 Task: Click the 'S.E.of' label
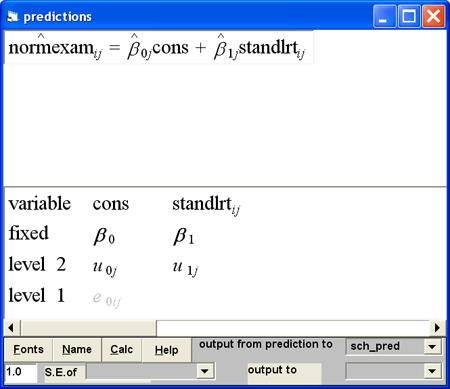[x=61, y=372]
